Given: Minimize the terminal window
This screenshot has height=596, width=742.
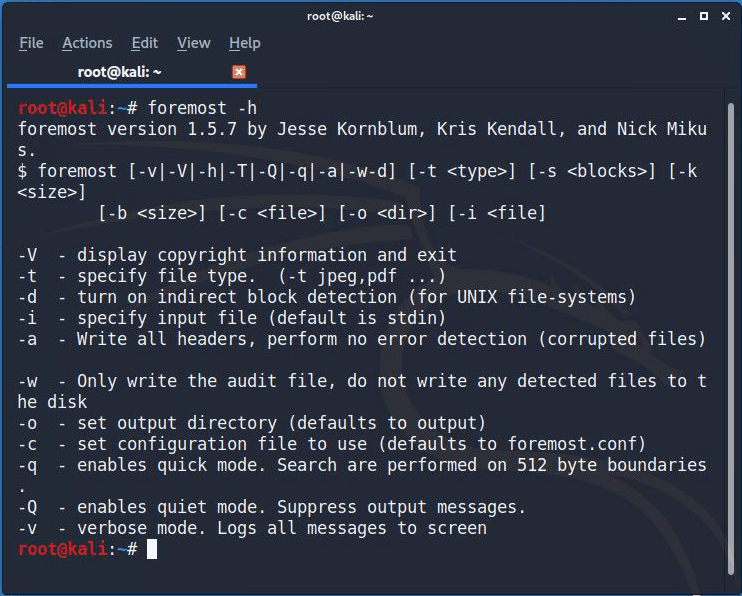Looking at the screenshot, I should click(682, 17).
